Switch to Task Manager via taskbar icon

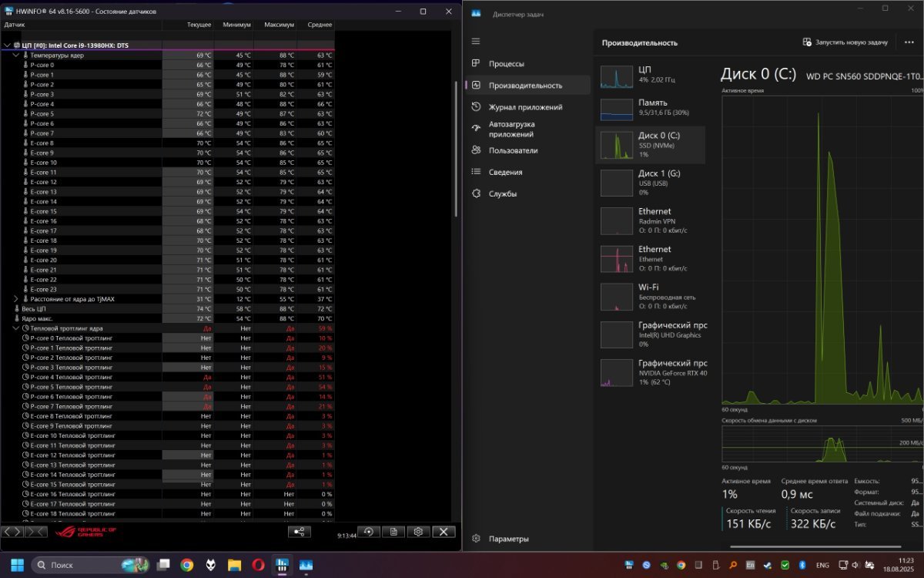306,565
